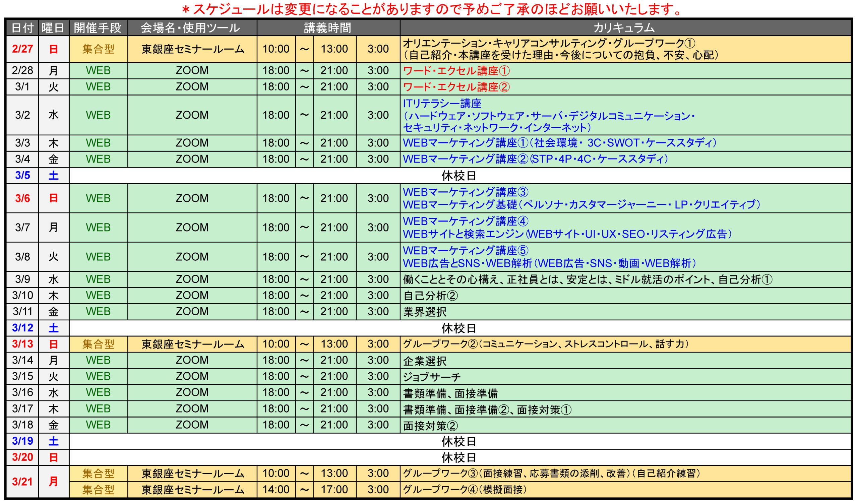
Task: Select the 3/6 date cell
Action: point(22,198)
